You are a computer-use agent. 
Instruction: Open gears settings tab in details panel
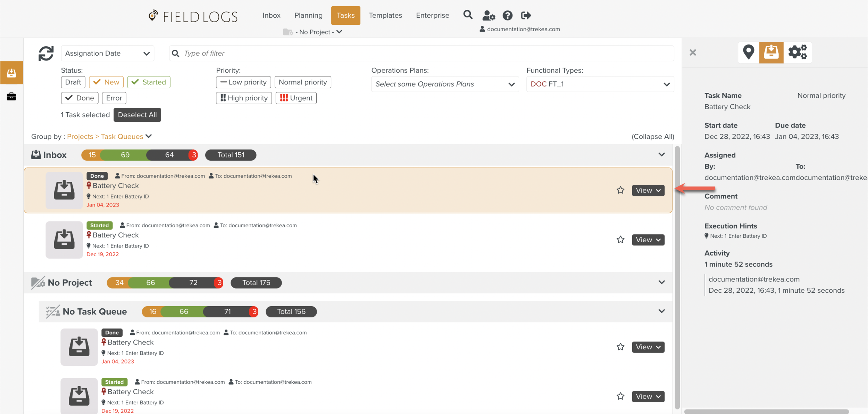pos(797,52)
